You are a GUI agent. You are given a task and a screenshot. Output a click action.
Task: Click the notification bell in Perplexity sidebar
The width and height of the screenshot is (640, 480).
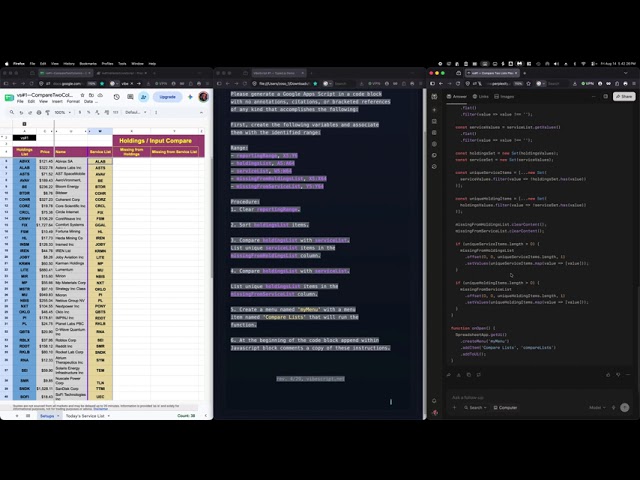click(x=434, y=401)
